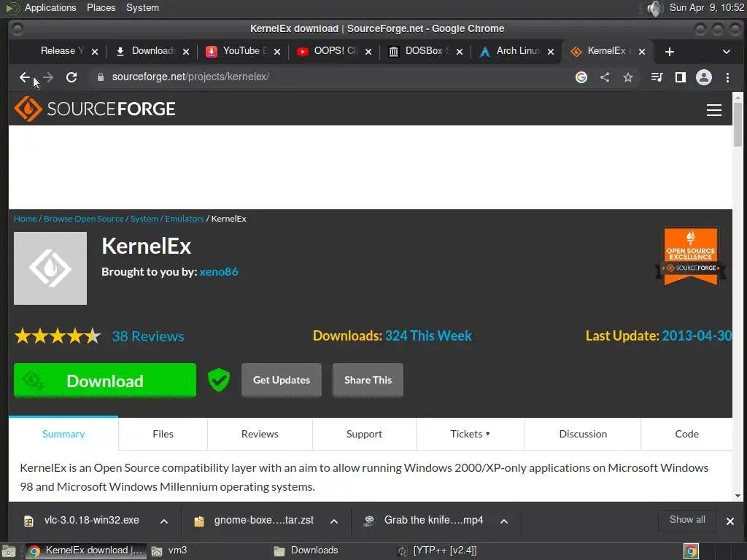Dismiss the downloads bar with the X
The image size is (747, 560).
729,521
